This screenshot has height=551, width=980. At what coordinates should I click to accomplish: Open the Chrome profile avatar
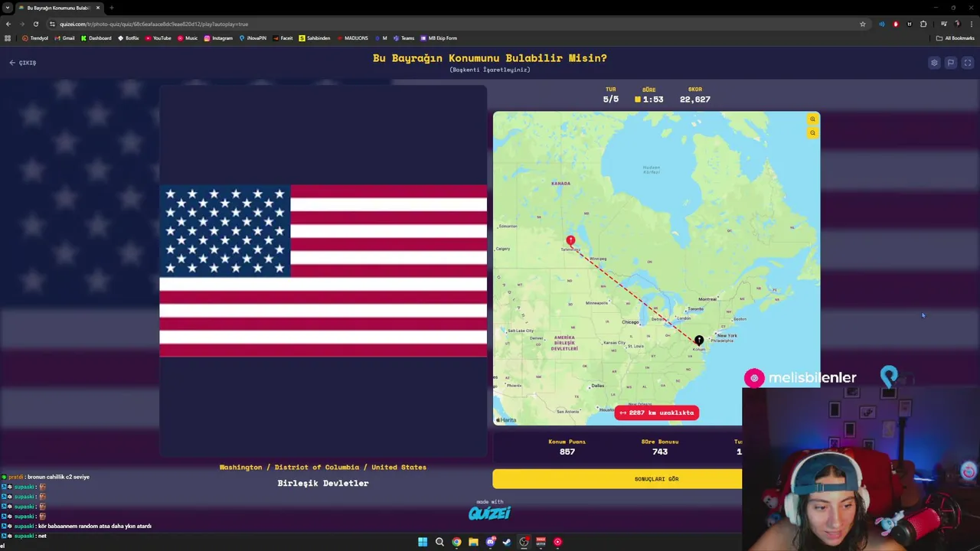point(957,24)
